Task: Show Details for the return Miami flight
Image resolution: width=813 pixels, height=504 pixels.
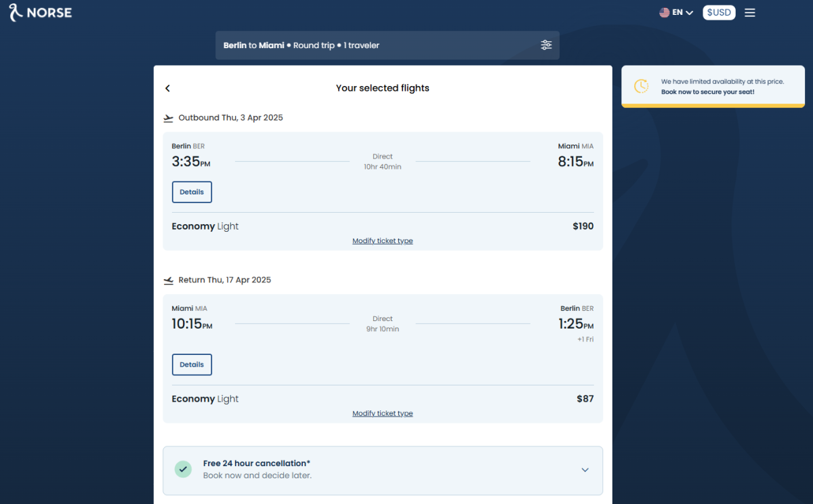Action: coord(192,364)
